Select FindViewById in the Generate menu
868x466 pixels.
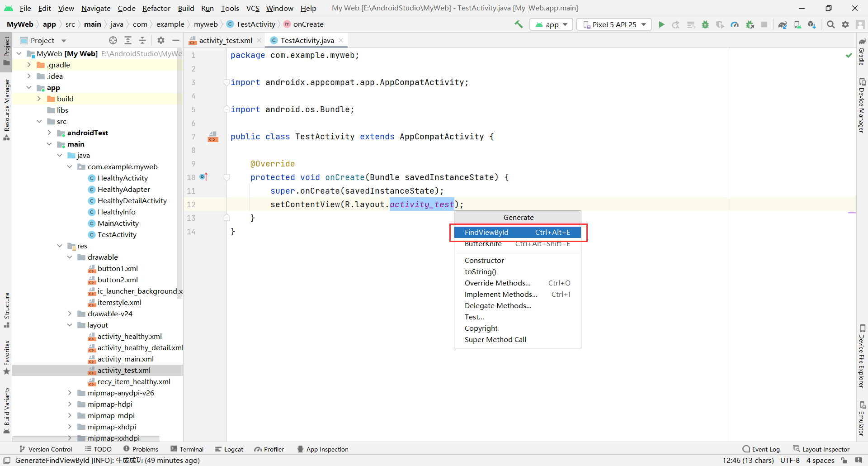click(517, 232)
